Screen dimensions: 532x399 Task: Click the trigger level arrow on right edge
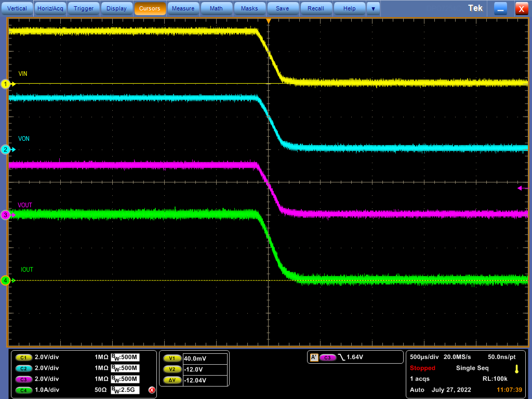[520, 188]
